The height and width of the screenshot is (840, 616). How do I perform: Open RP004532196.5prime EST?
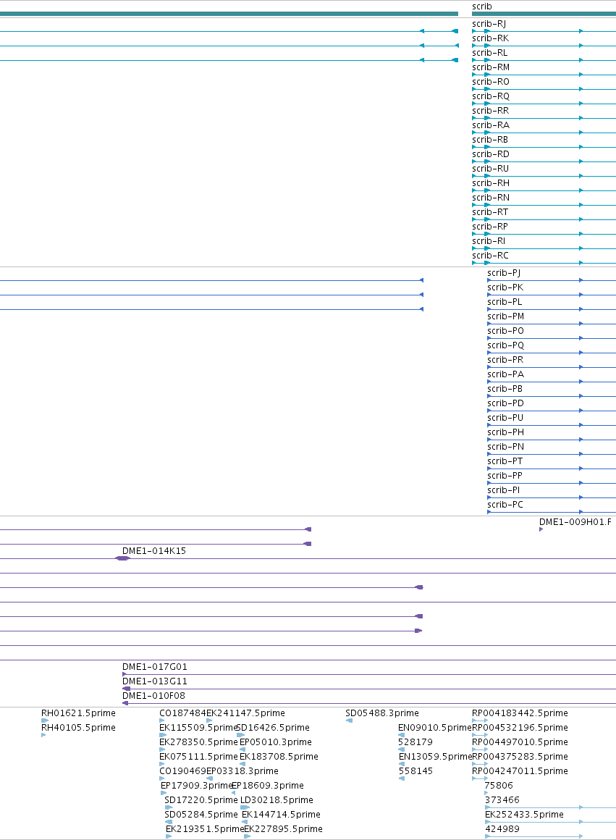pos(520,728)
